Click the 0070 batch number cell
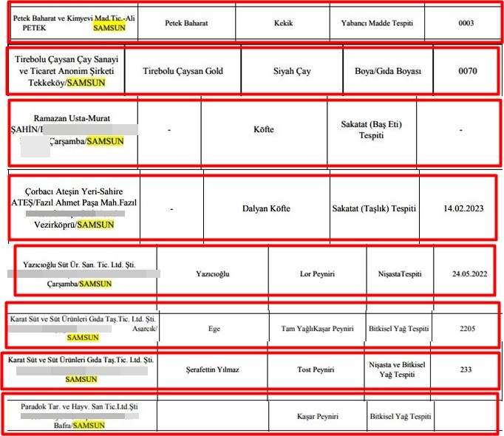 [466, 72]
